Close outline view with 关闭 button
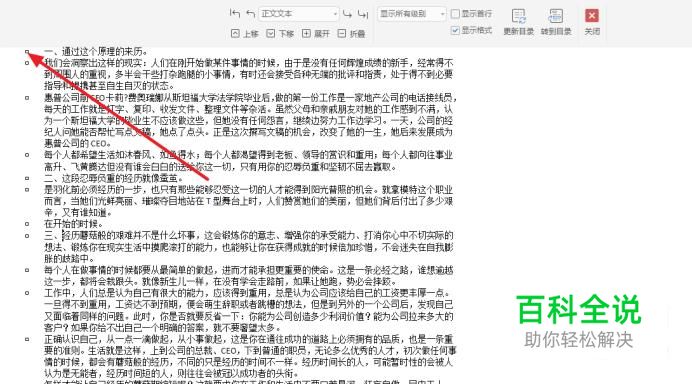 [592, 22]
